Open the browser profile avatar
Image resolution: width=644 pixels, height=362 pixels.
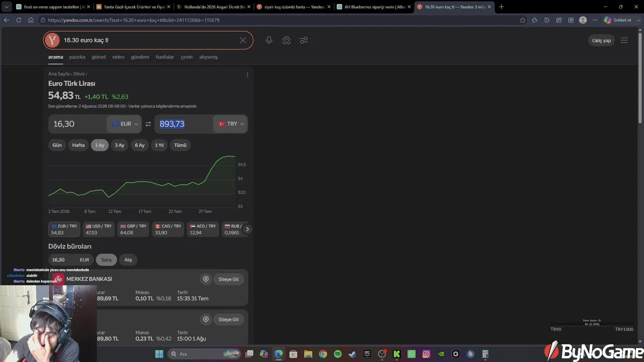click(x=583, y=20)
